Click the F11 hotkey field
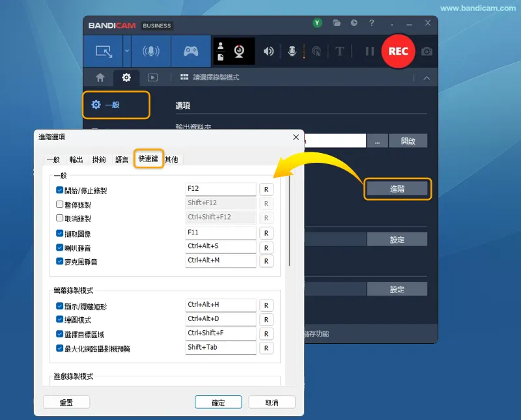Viewport: 521px width, 420px height. pos(221,232)
